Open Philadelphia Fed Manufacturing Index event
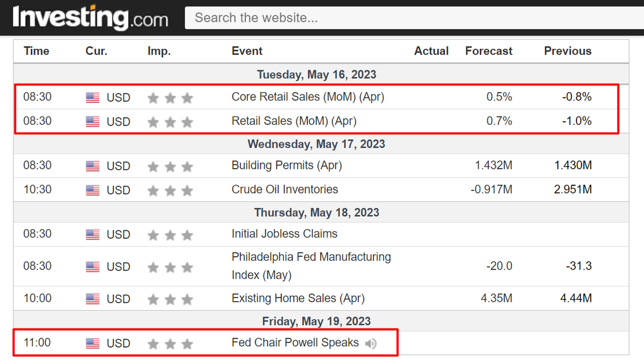Viewport: 644px width, 363px height. tap(311, 266)
